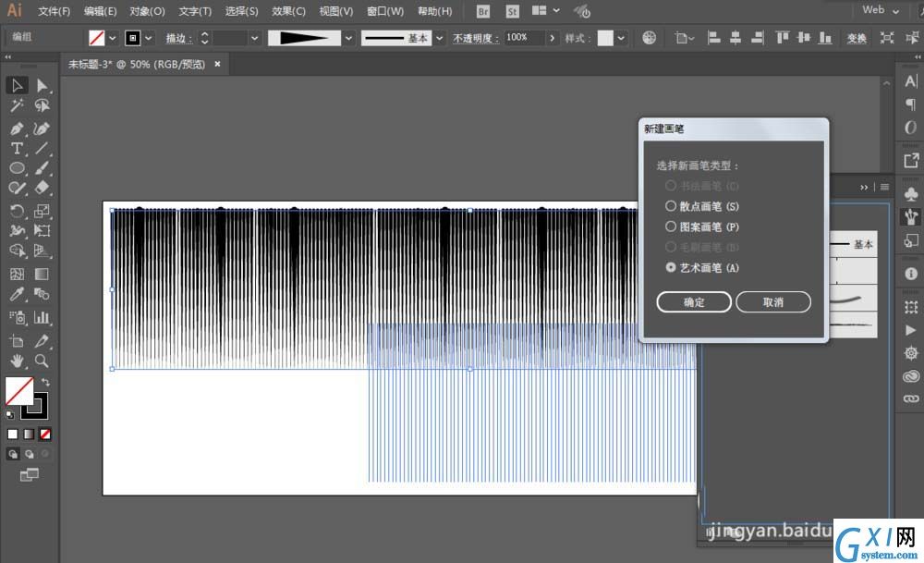Select the Selection tool (black arrow)
The width and height of the screenshot is (924, 563).
[17, 85]
